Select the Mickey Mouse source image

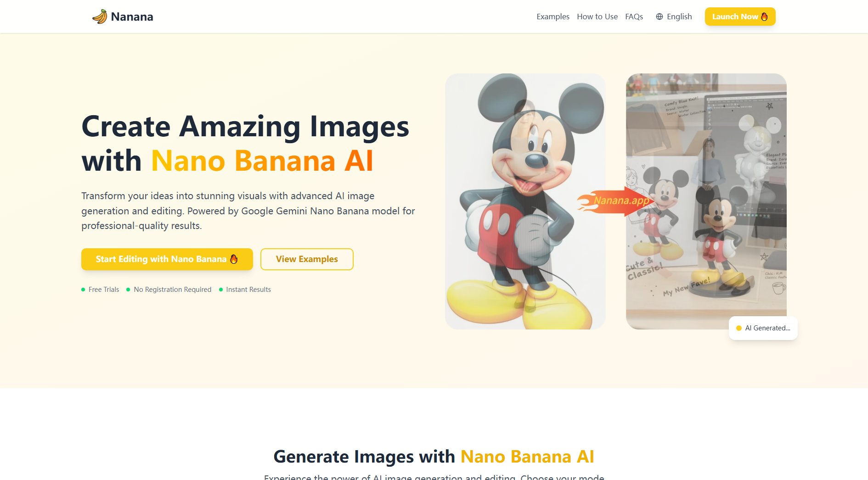[x=525, y=201]
